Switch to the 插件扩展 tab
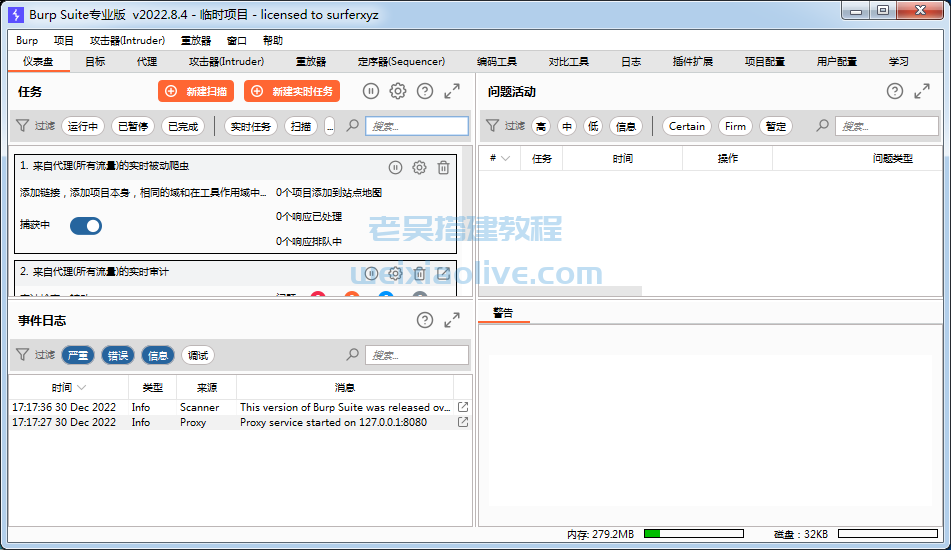This screenshot has height=550, width=951. click(693, 61)
